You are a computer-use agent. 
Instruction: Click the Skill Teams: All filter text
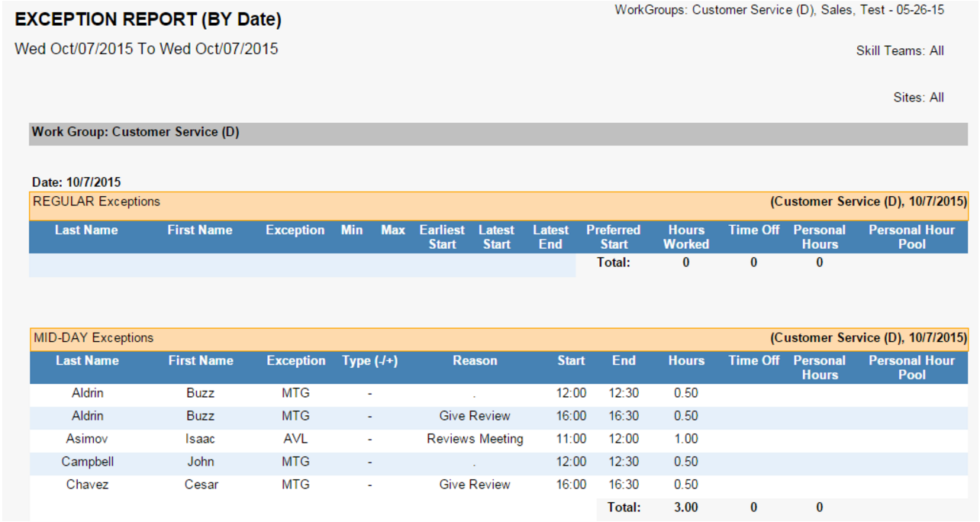(900, 51)
